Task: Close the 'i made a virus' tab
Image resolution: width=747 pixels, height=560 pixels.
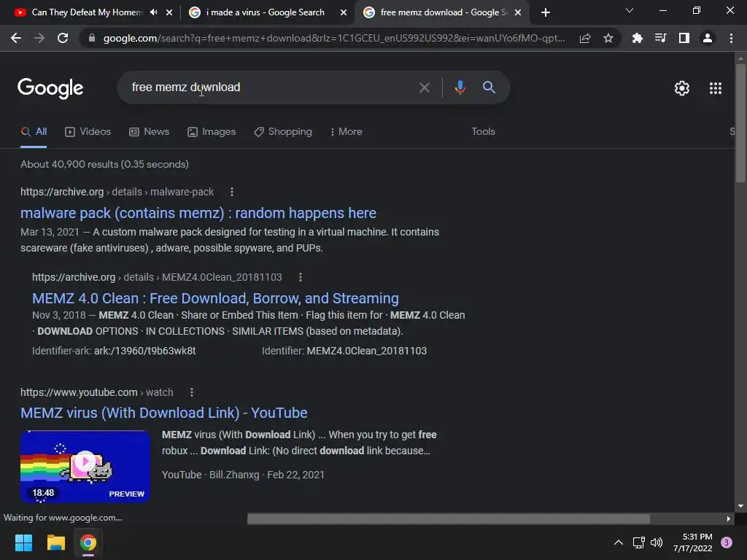Action: pos(344,12)
